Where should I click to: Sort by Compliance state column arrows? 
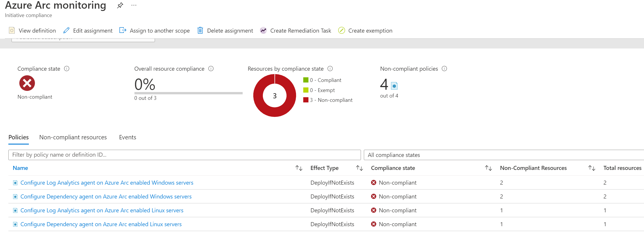tap(488, 168)
